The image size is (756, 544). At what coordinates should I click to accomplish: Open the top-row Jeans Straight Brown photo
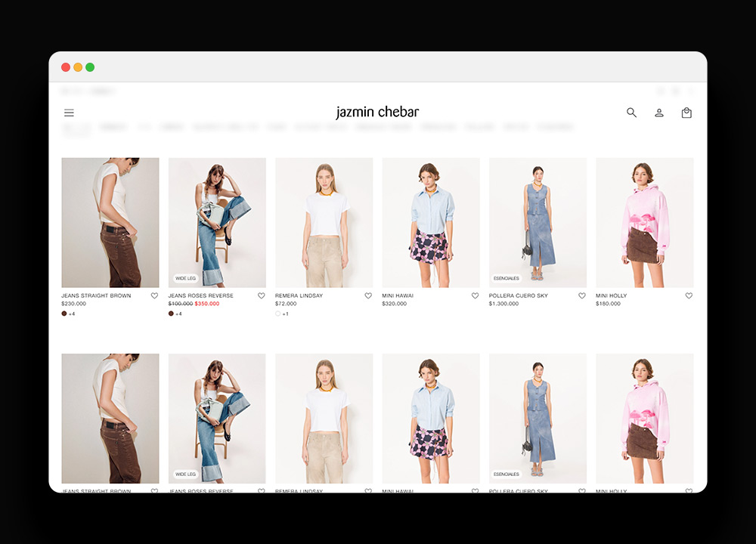pyautogui.click(x=110, y=223)
